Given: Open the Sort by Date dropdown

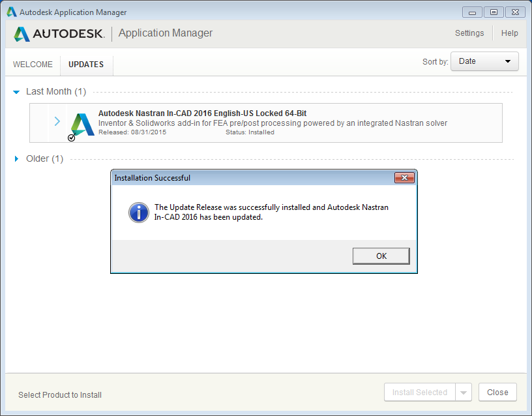Looking at the screenshot, I should tap(484, 61).
